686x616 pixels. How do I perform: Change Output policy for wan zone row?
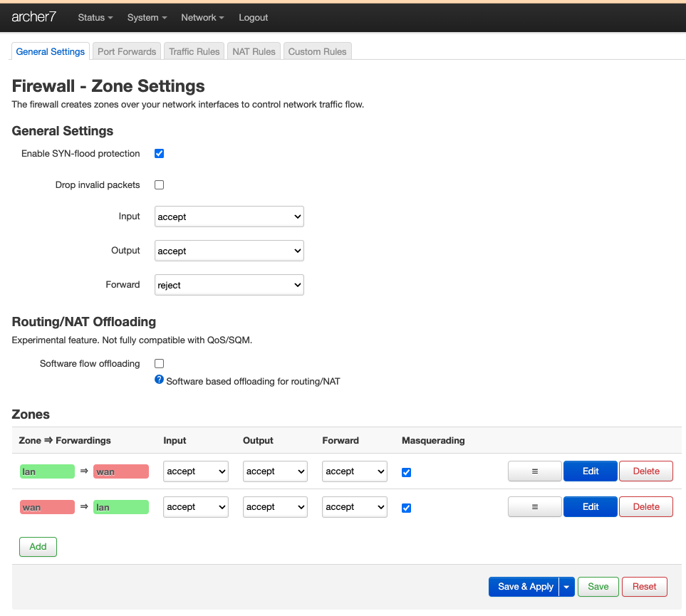point(275,506)
